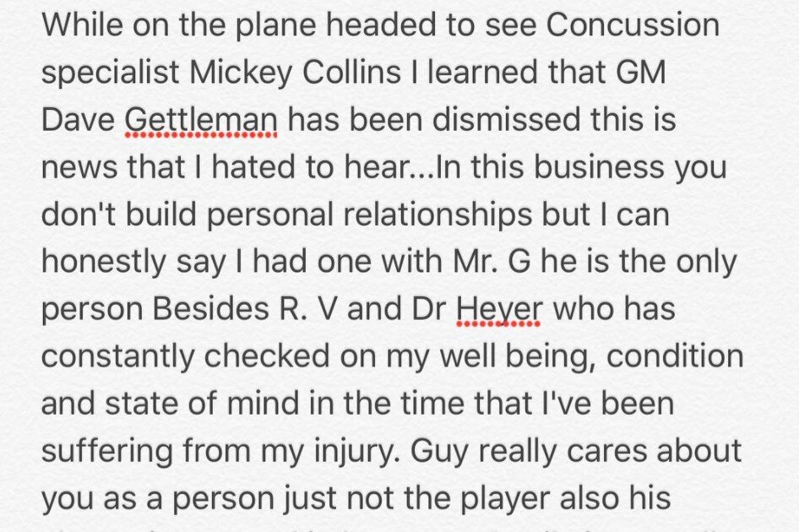The width and height of the screenshot is (799, 532).
Task: Click the word Concussion
Action: point(633,26)
